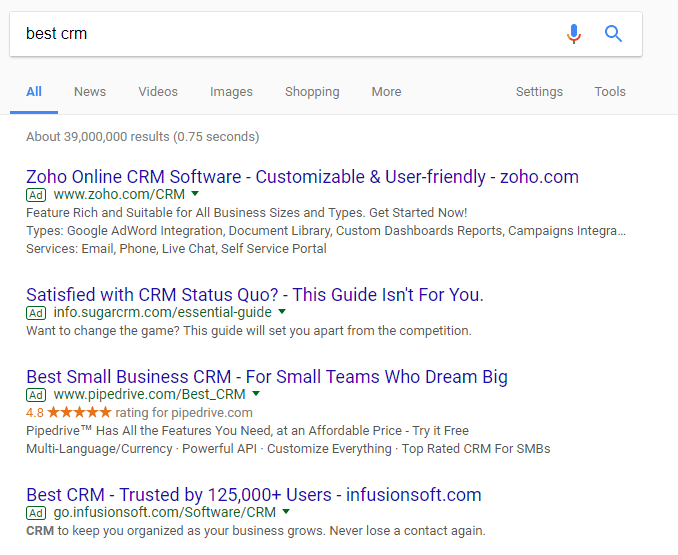The width and height of the screenshot is (678, 555).
Task: Click the Tools button
Action: click(x=610, y=92)
